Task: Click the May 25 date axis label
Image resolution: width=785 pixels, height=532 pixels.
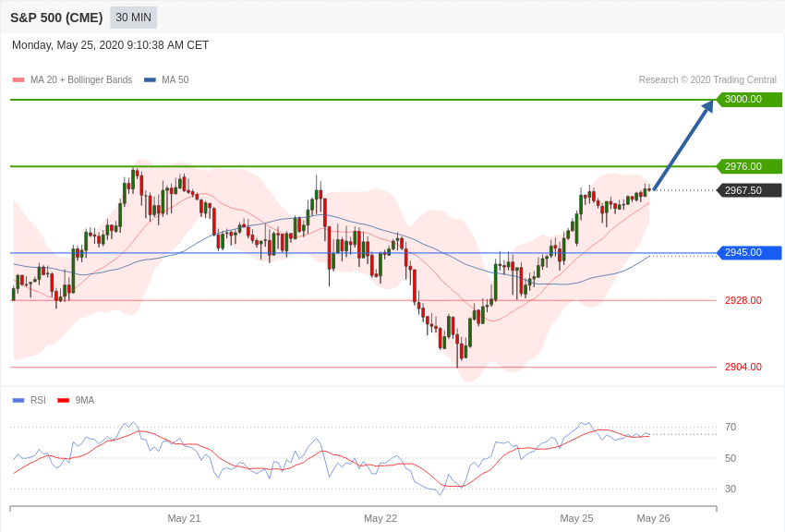Action: (576, 518)
